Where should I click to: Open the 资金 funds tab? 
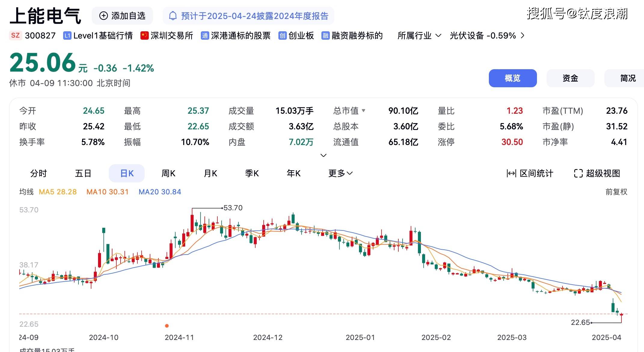coord(570,78)
